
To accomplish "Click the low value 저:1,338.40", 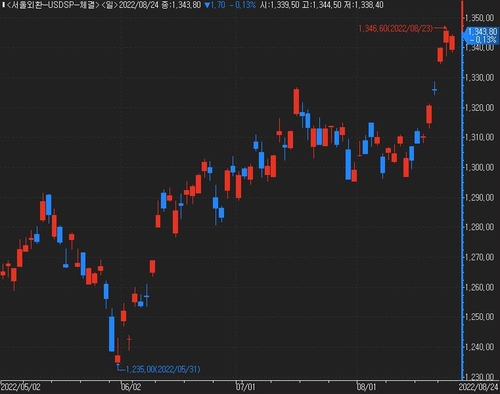I will click(364, 5).
